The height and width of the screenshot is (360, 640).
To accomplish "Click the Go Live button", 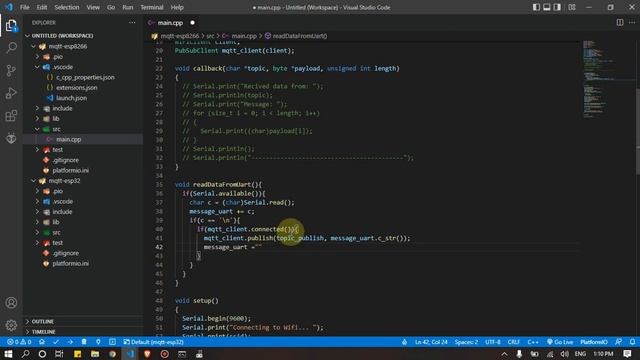I will tap(560, 342).
